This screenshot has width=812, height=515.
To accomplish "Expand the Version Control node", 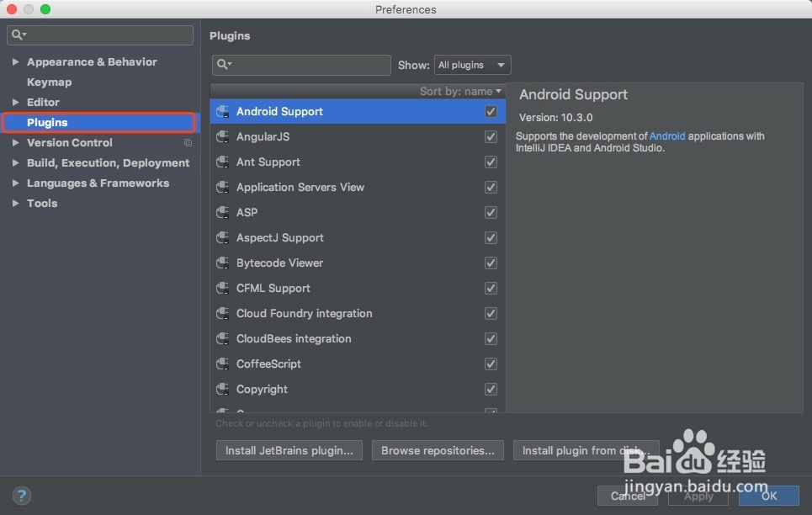I will pos(15,142).
